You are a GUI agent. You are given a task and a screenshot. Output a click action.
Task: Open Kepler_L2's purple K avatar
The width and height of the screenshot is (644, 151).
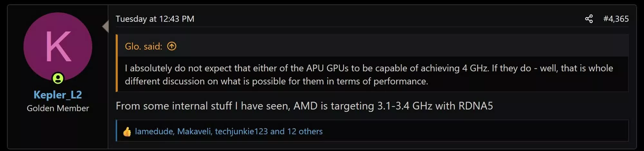click(x=58, y=47)
